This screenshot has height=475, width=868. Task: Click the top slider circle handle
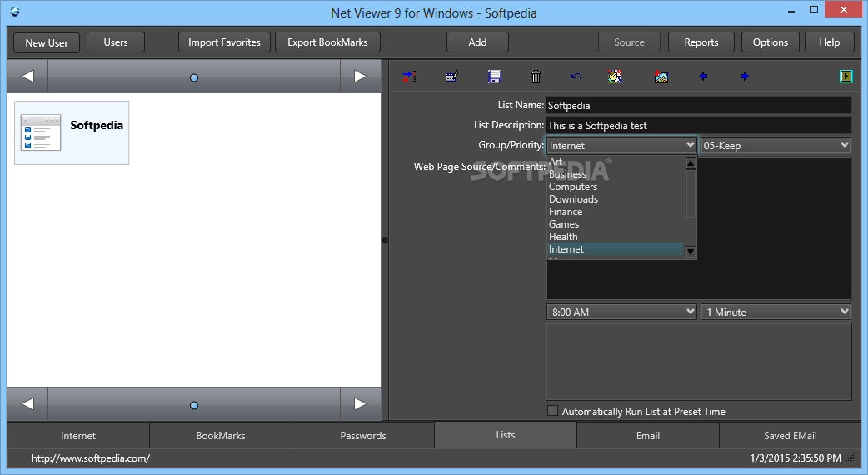point(194,78)
